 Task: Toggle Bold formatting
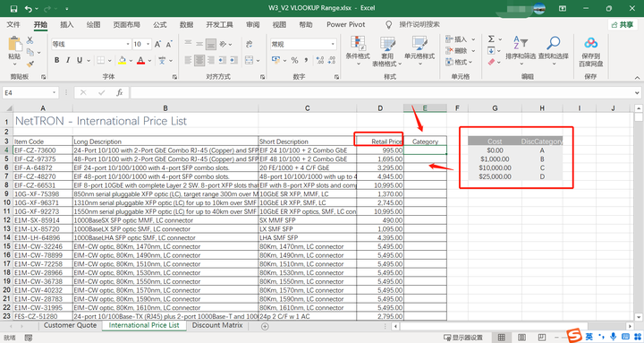[x=56, y=61]
